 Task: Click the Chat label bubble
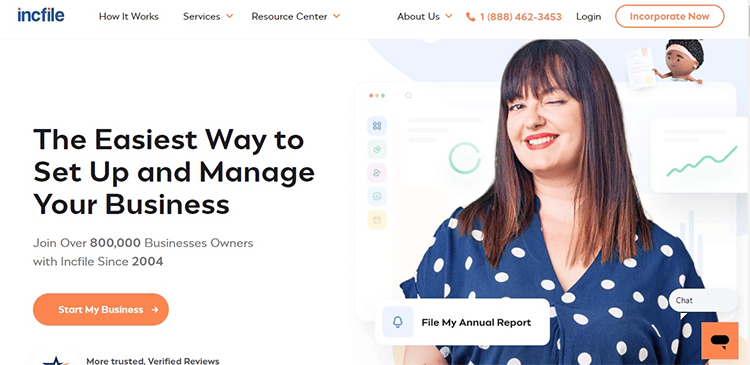point(703,300)
